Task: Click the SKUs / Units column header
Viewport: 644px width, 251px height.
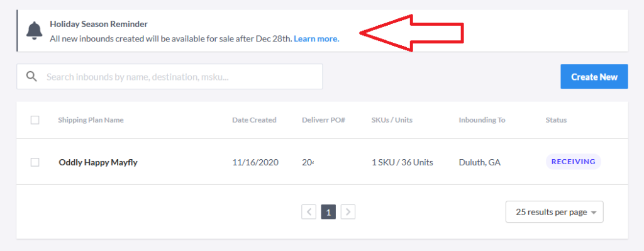Action: (x=392, y=120)
